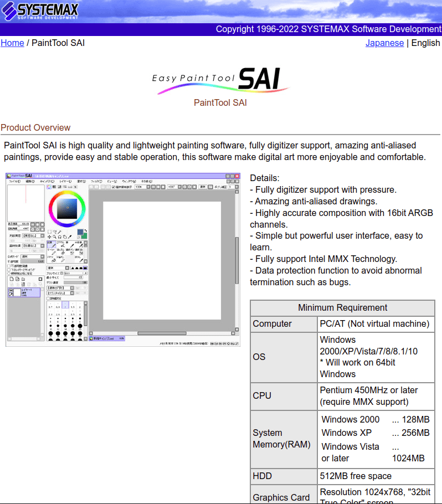Click the 'Product Overview' heading
Image resolution: width=442 pixels, height=504 pixels.
pyautogui.click(x=35, y=127)
